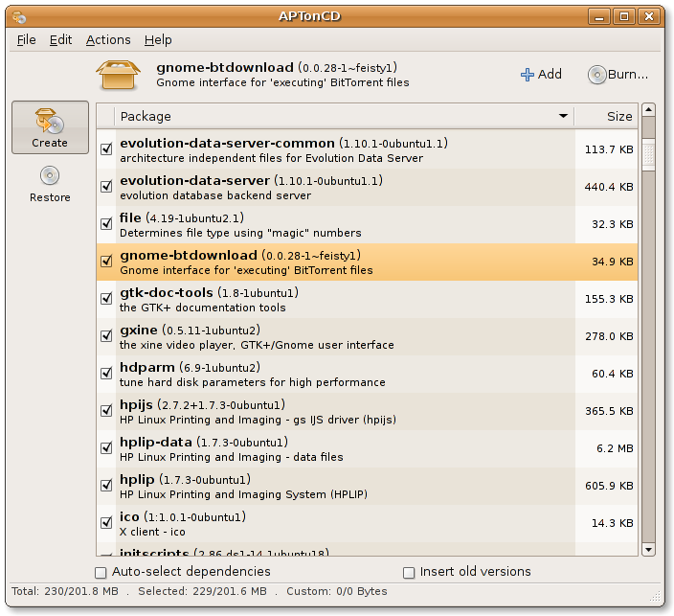Image resolution: width=674 pixels, height=616 pixels.
Task: Open the Actions menu
Action: (108, 40)
